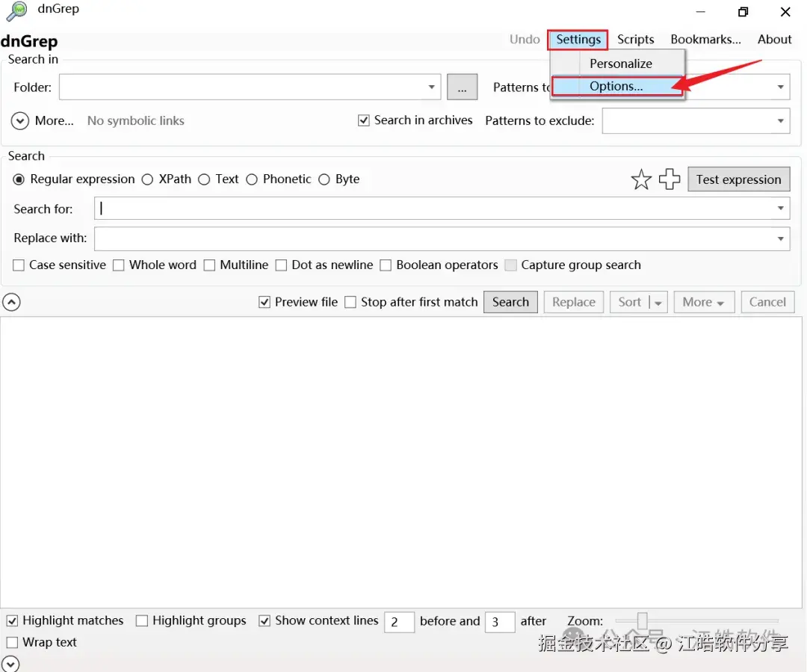
Task: Open the Folder dropdown arrow
Action: pos(431,87)
